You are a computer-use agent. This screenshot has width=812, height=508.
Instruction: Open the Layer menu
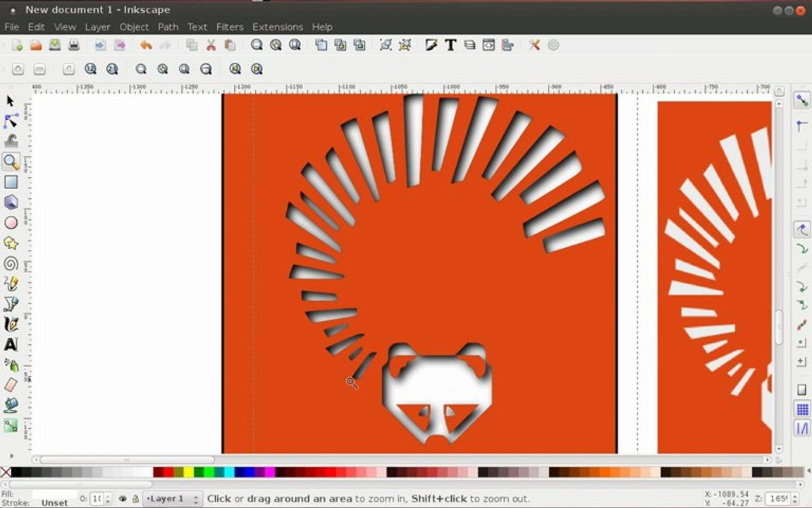(97, 27)
